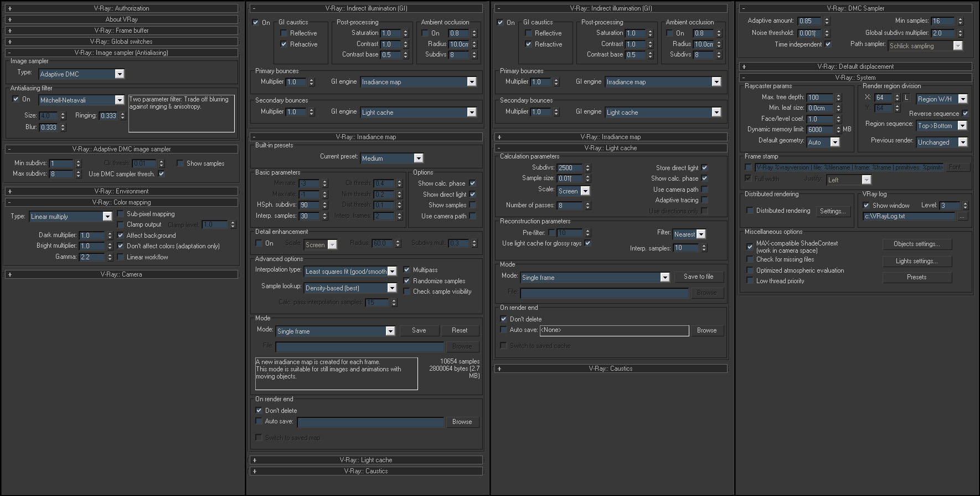The width and height of the screenshot is (980, 496).
Task: Toggle Use light cache for glossy rays
Action: [x=587, y=243]
